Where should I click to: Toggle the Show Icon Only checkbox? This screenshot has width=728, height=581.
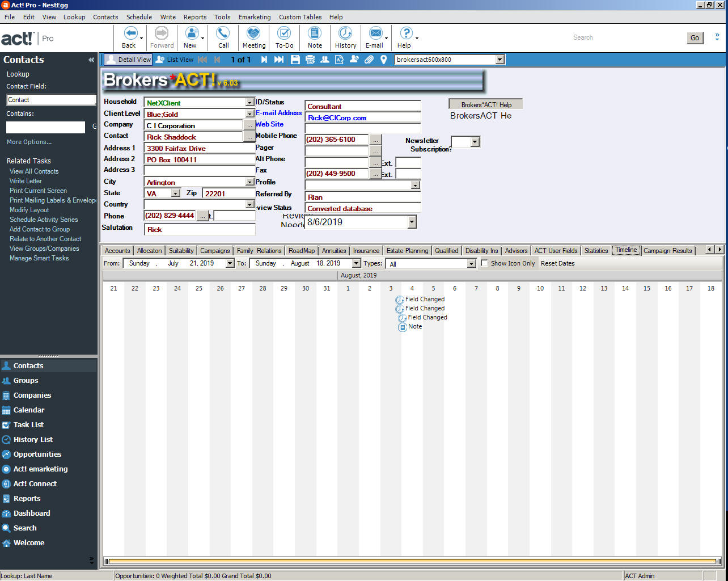tap(484, 263)
